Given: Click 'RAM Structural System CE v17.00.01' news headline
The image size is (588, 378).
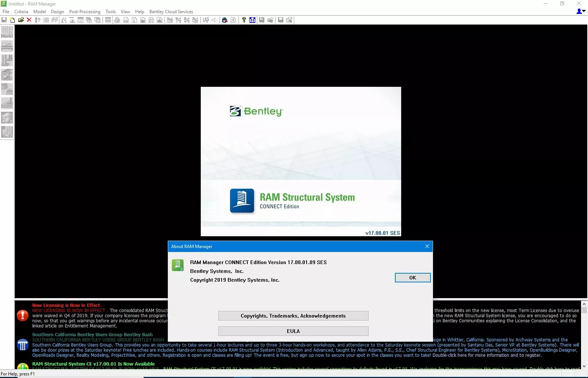Looking at the screenshot, I should pos(93,364).
